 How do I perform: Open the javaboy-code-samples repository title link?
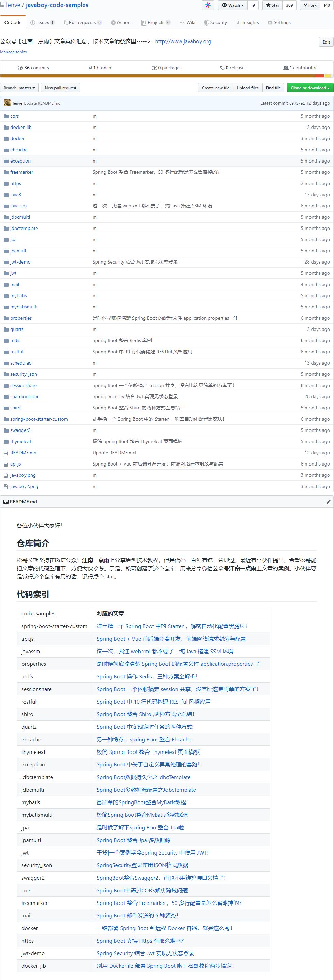57,5
